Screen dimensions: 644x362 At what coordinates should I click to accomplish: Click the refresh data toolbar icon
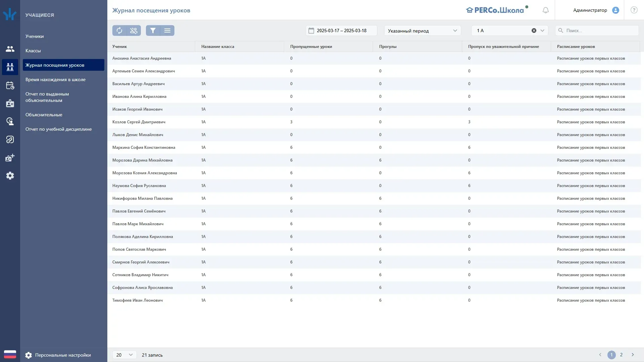pyautogui.click(x=119, y=31)
